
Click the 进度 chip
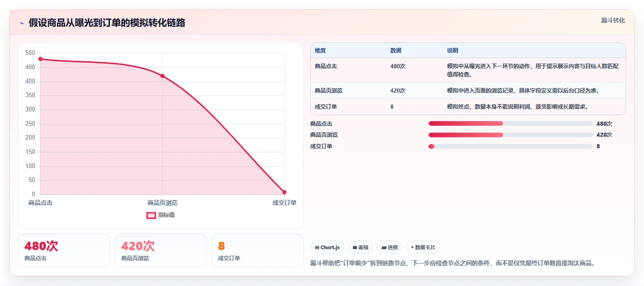click(389, 247)
